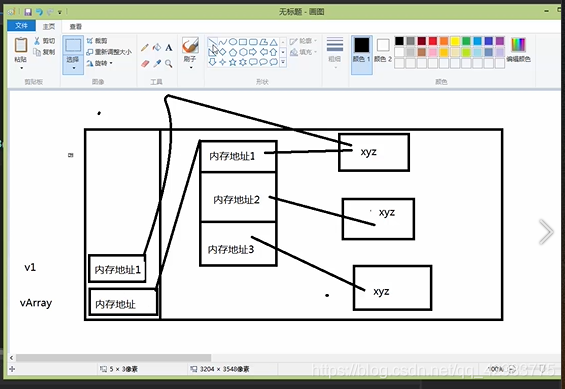Select the Diamond shape
The height and width of the screenshot is (389, 565).
point(223,52)
